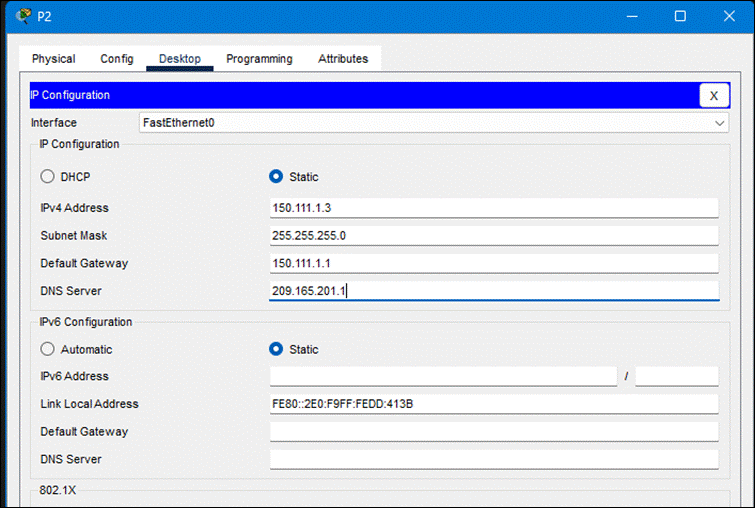
Task: Switch to the Attributes tab
Action: (343, 59)
